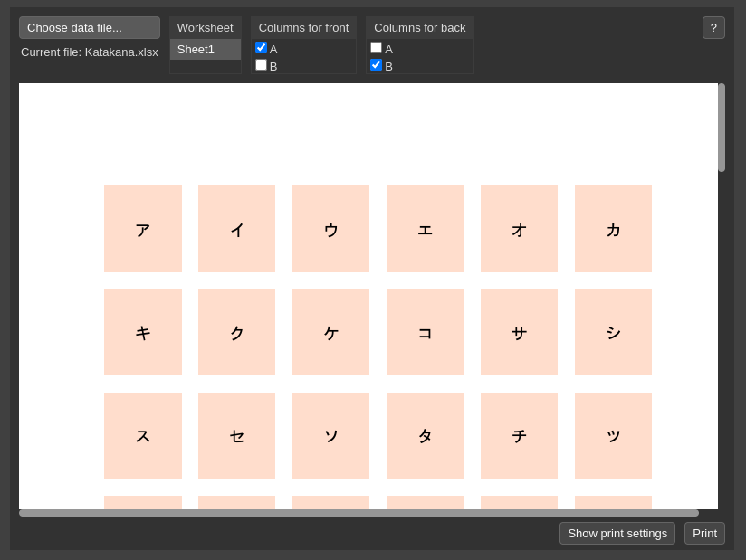746x560 pixels.
Task: Select the キ flashcard
Action: point(143,332)
